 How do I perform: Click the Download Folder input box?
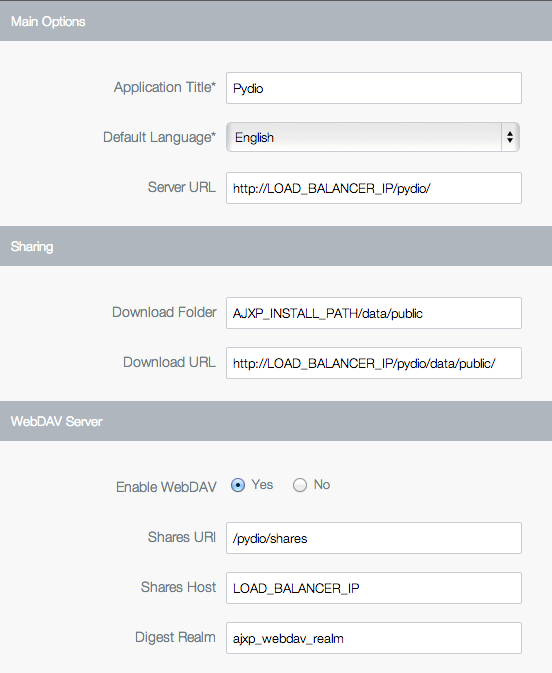(374, 313)
